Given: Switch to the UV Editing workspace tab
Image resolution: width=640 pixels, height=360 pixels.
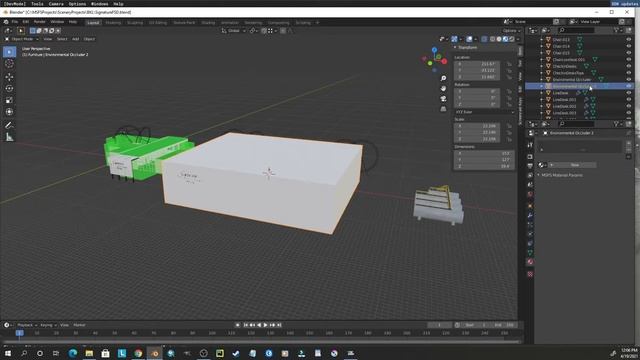Looking at the screenshot, I should coord(158,22).
